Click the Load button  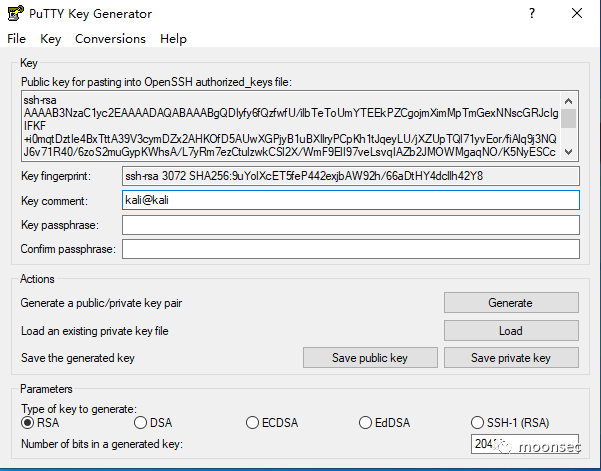click(511, 331)
